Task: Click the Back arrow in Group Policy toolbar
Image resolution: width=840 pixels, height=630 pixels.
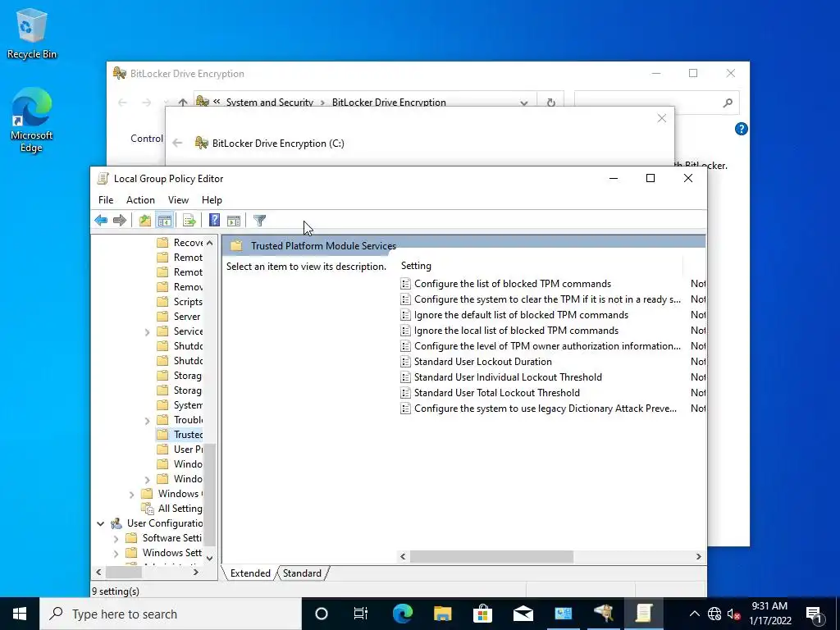Action: click(x=101, y=220)
